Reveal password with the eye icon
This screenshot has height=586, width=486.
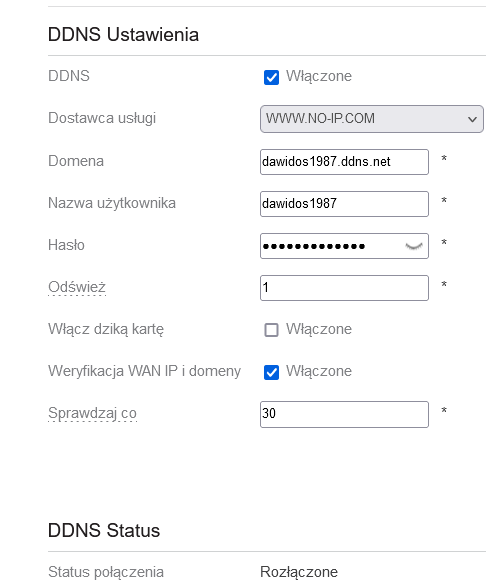point(414,246)
